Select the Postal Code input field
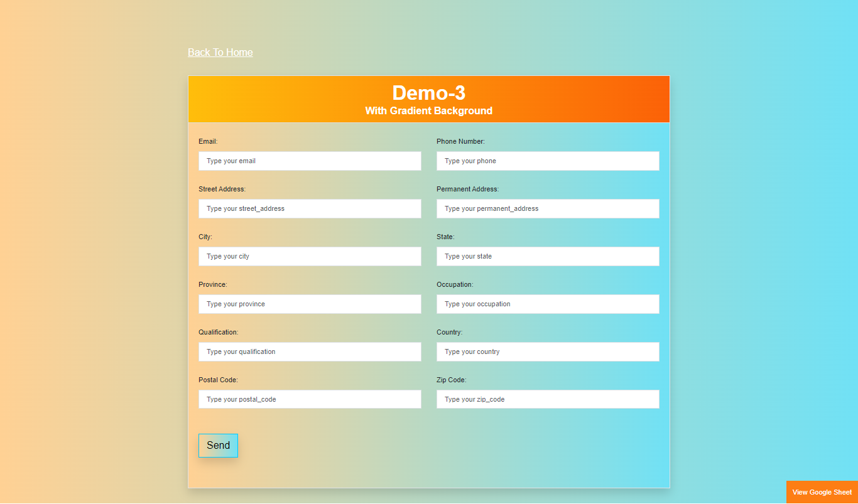This screenshot has width=858, height=504. [310, 399]
